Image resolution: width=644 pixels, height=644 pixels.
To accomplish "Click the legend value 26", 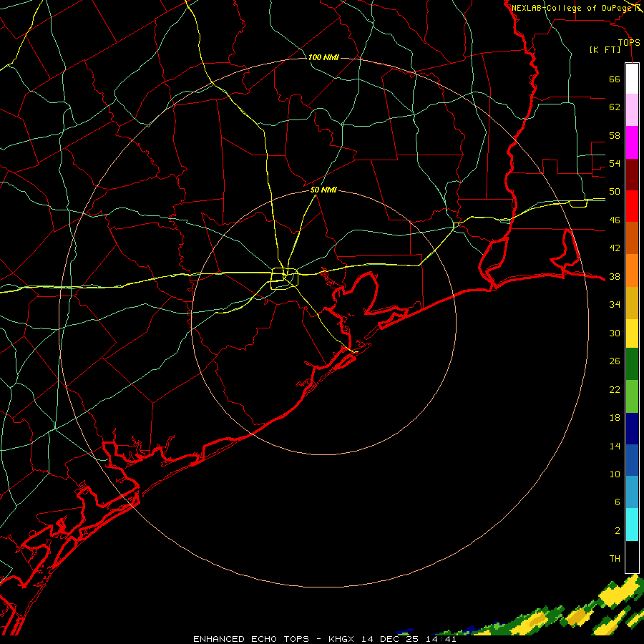I will pos(615,361).
